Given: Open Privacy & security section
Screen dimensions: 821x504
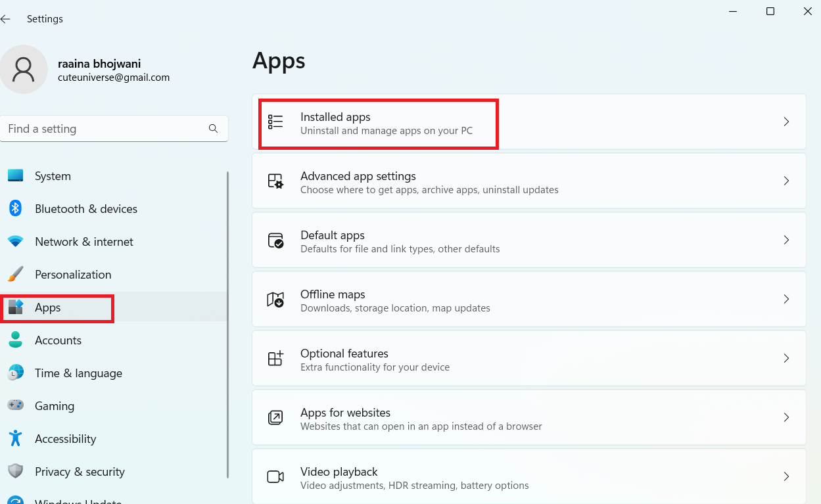Looking at the screenshot, I should tap(79, 472).
